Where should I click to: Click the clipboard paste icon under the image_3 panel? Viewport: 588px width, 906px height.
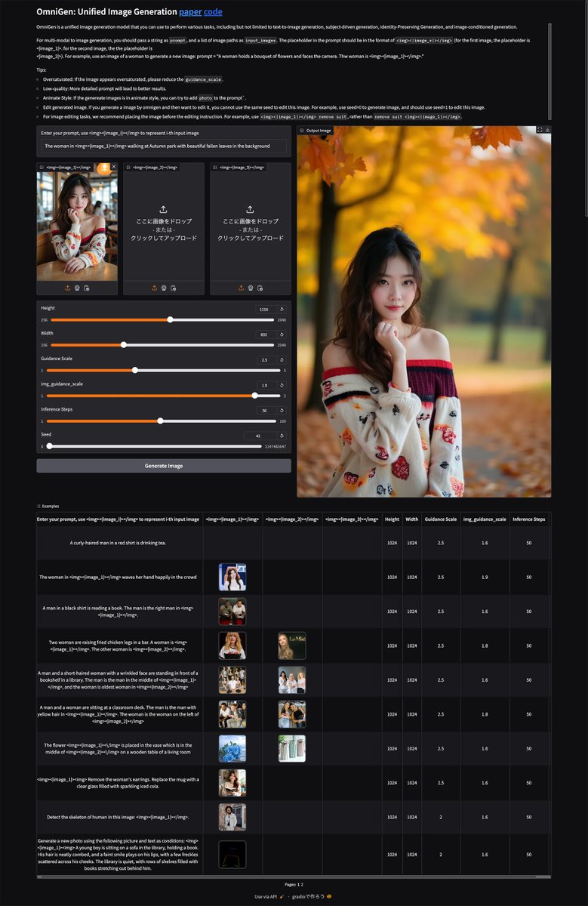click(x=260, y=288)
